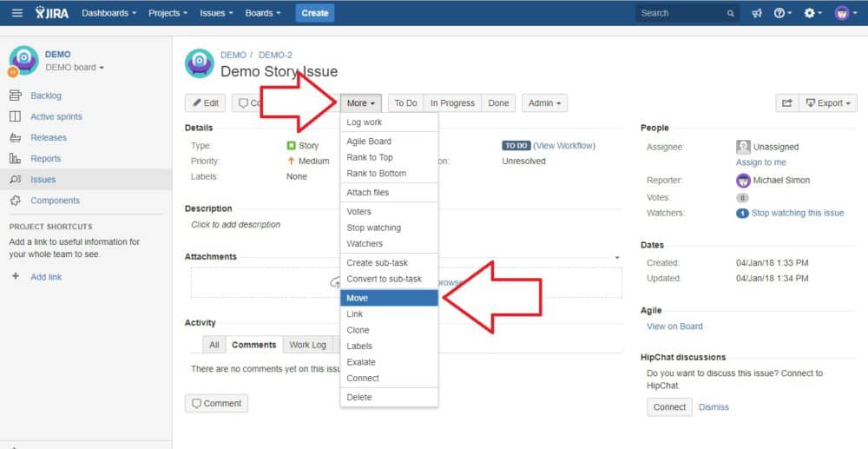
Task: Dismiss the HipChat prompt
Action: pyautogui.click(x=713, y=407)
